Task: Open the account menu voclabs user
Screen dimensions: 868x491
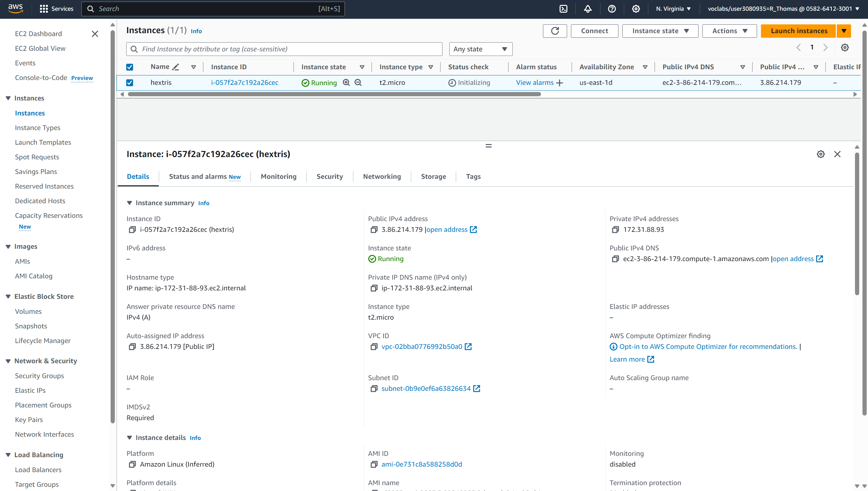Action: click(x=783, y=9)
